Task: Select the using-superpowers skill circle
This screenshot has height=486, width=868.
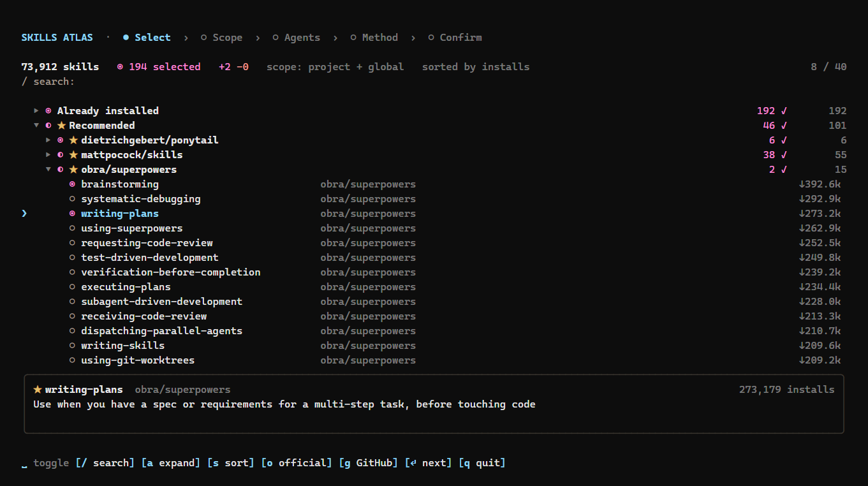Action: click(x=72, y=228)
